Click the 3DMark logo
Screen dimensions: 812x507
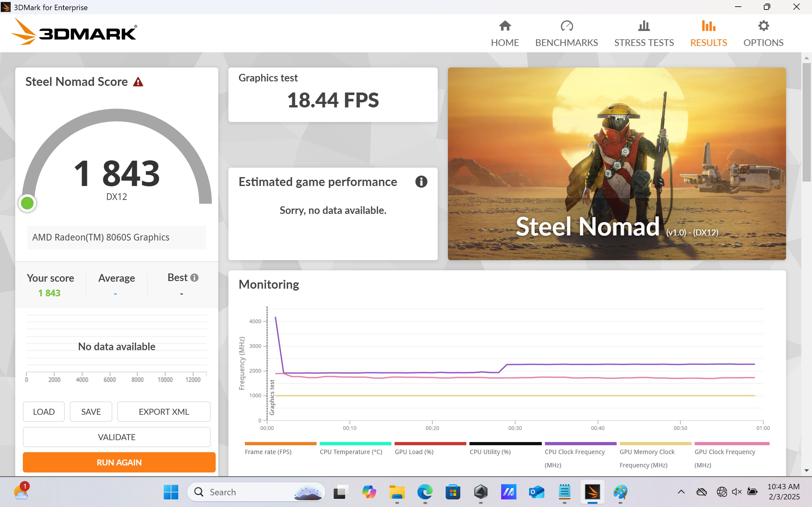click(75, 32)
